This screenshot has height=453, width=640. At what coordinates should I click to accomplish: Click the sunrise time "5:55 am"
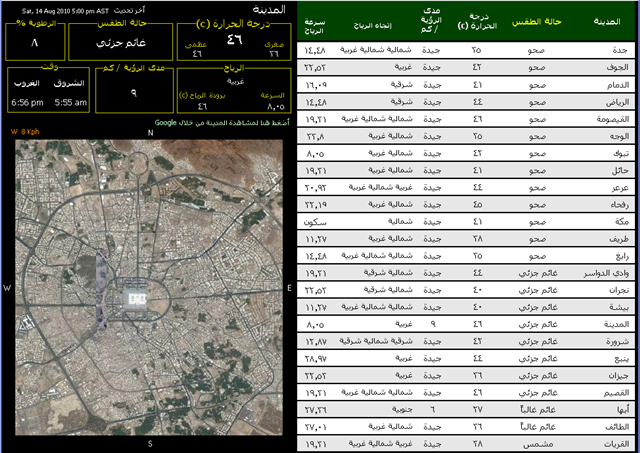pyautogui.click(x=71, y=102)
